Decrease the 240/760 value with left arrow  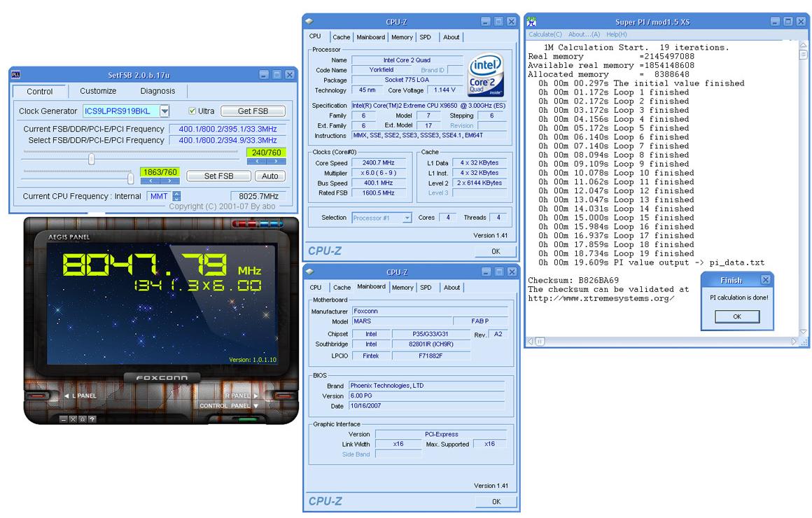click(x=257, y=161)
